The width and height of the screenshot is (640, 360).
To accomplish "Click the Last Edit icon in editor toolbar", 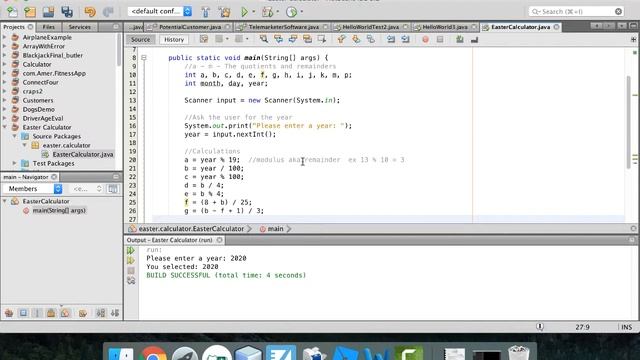I will (x=204, y=39).
